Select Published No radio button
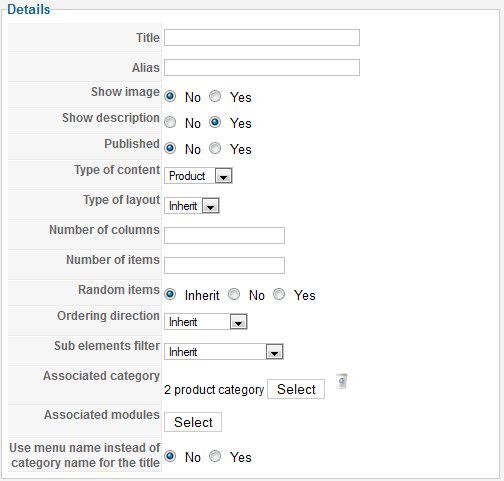This screenshot has width=504, height=481. tap(170, 148)
